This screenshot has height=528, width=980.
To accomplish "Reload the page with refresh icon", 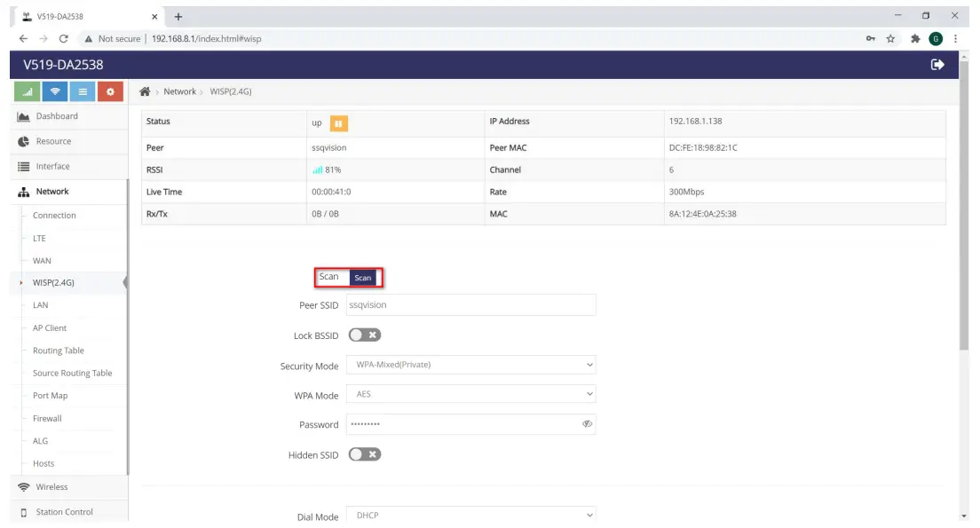I will click(x=63, y=39).
